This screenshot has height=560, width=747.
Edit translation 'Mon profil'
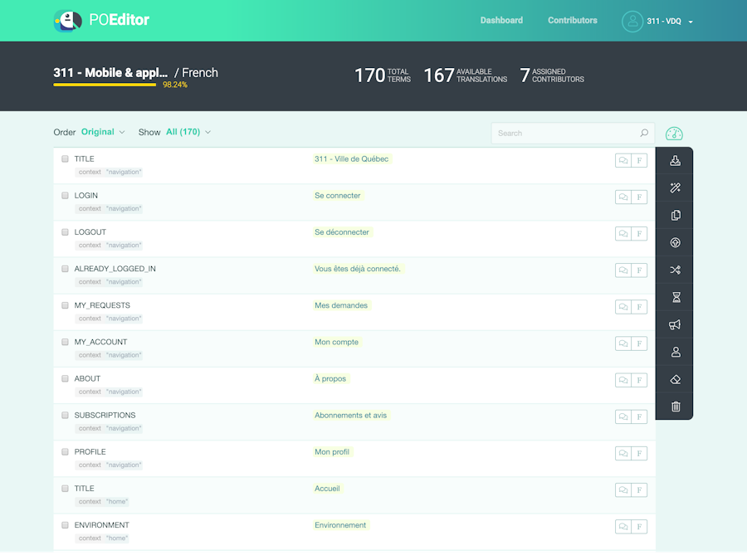pos(332,452)
